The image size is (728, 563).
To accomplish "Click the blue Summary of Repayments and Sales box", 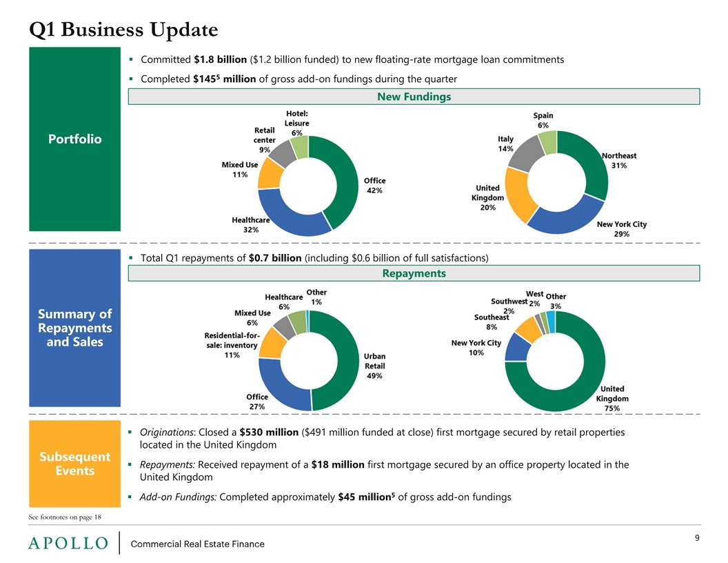I will tap(74, 328).
